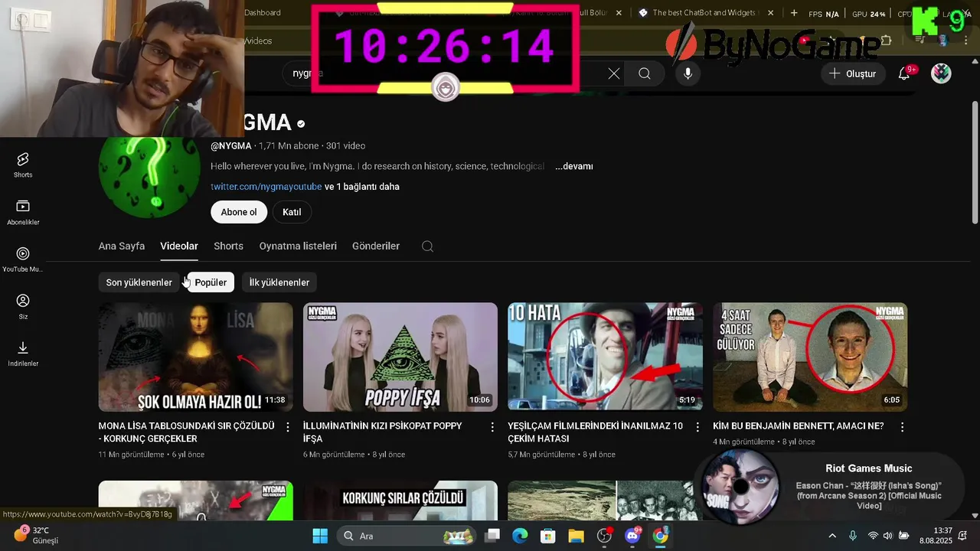The width and height of the screenshot is (980, 551).
Task: Open Task View on the taskbar
Action: point(492,536)
